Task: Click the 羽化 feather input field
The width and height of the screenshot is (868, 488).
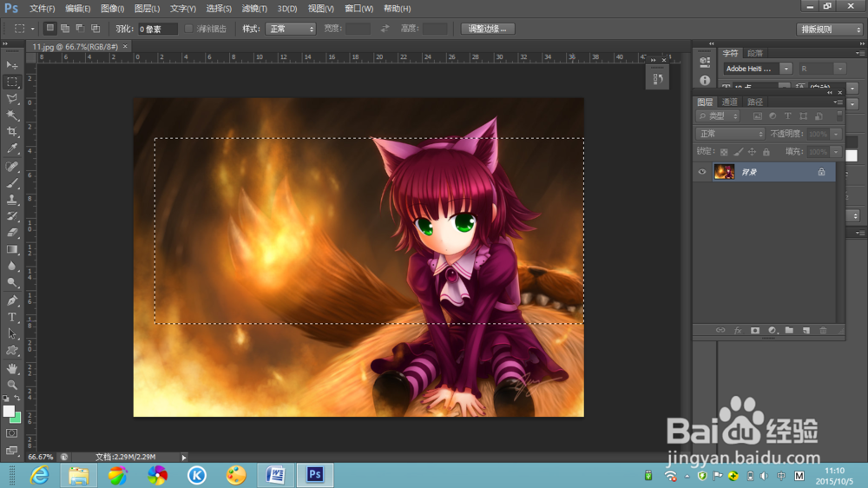Action: coord(158,29)
